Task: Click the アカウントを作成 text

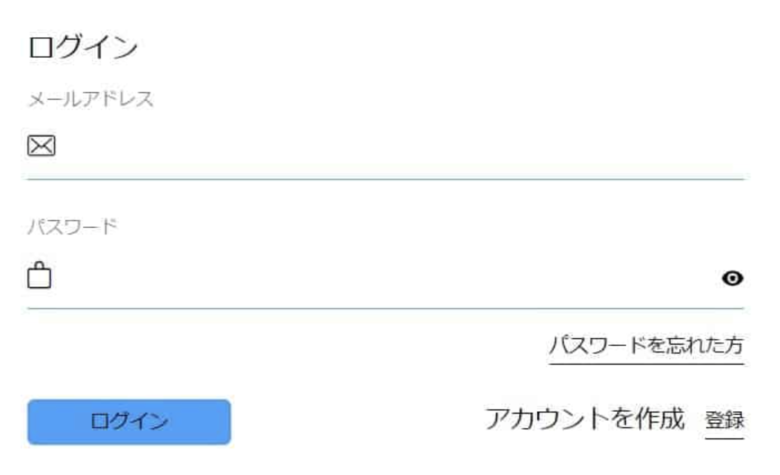Action: tap(585, 419)
